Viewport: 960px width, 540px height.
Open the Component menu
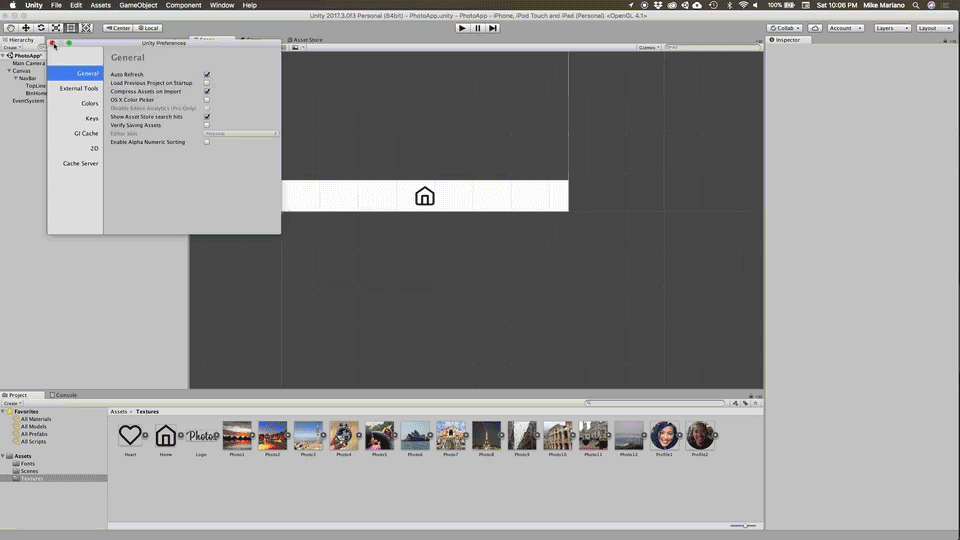coord(183,5)
